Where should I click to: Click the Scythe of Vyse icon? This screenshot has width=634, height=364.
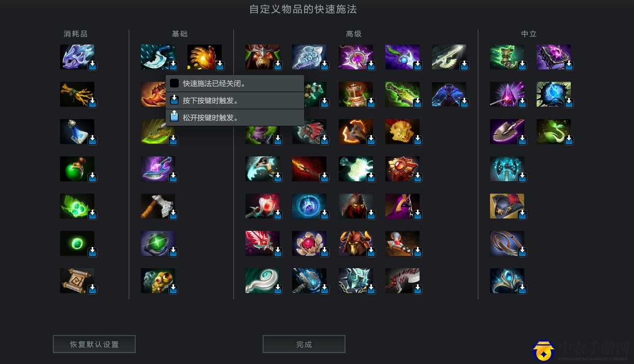point(402,57)
